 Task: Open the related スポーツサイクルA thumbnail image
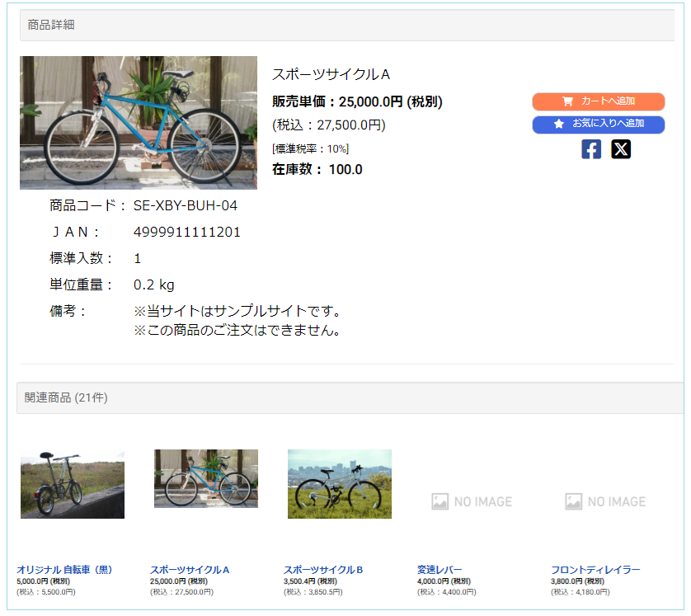[x=206, y=478]
